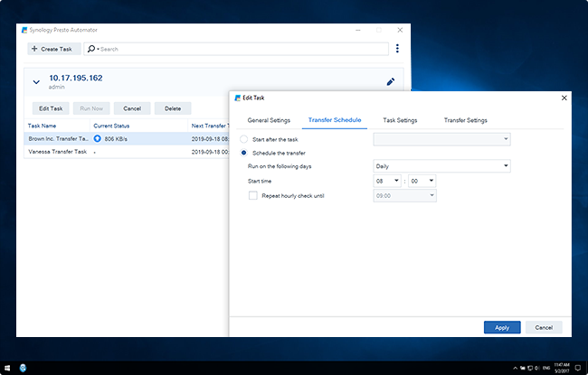Image resolution: width=588 pixels, height=375 pixels.
Task: Close the Edit Task dialog
Action: tap(564, 98)
